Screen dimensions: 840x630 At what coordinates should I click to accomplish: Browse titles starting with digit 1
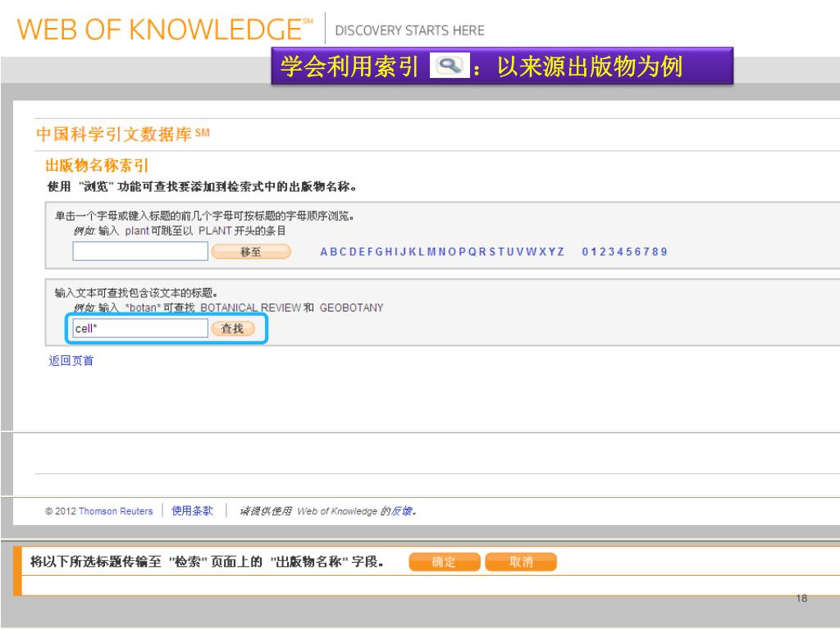[x=594, y=252]
